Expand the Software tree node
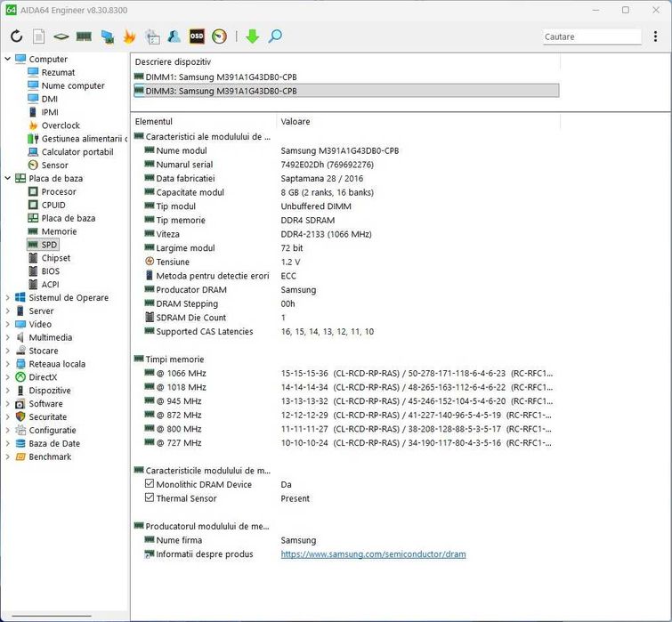This screenshot has height=622, width=672. click(7, 403)
